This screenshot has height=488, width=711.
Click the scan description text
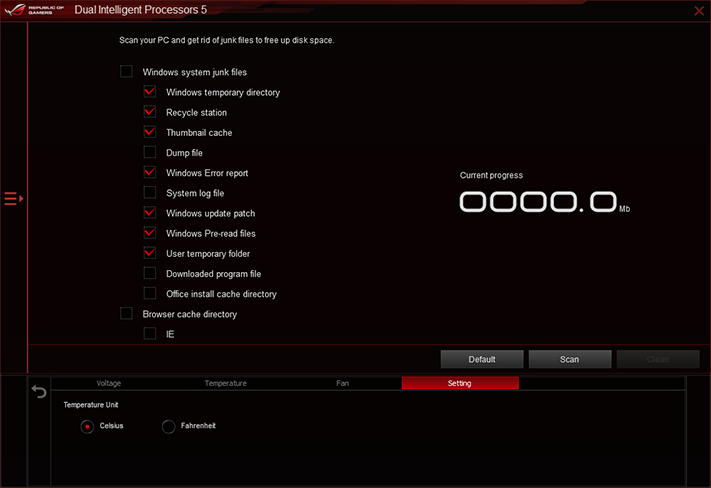coord(227,40)
